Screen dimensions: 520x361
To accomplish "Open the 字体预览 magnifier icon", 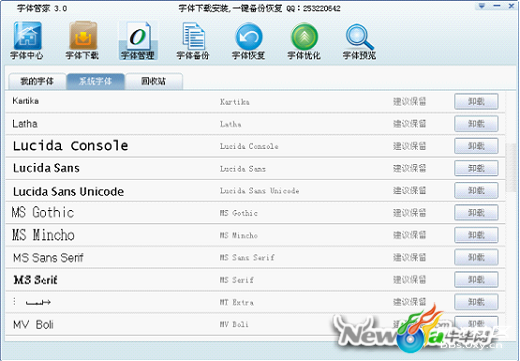I will (359, 41).
